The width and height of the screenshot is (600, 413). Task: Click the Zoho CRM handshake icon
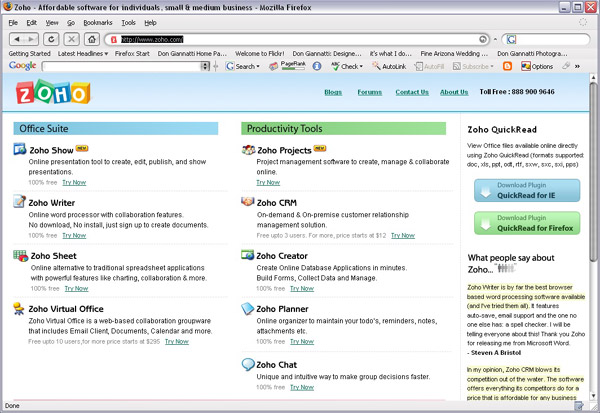click(248, 201)
